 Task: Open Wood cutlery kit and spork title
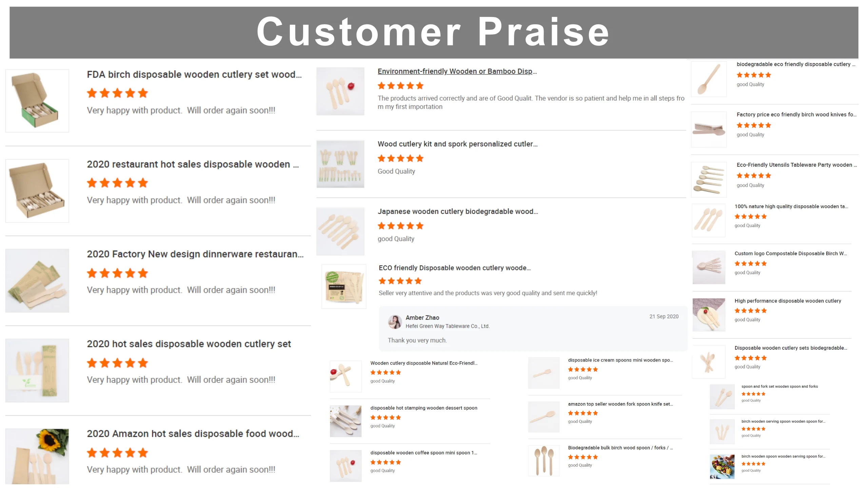tap(457, 144)
